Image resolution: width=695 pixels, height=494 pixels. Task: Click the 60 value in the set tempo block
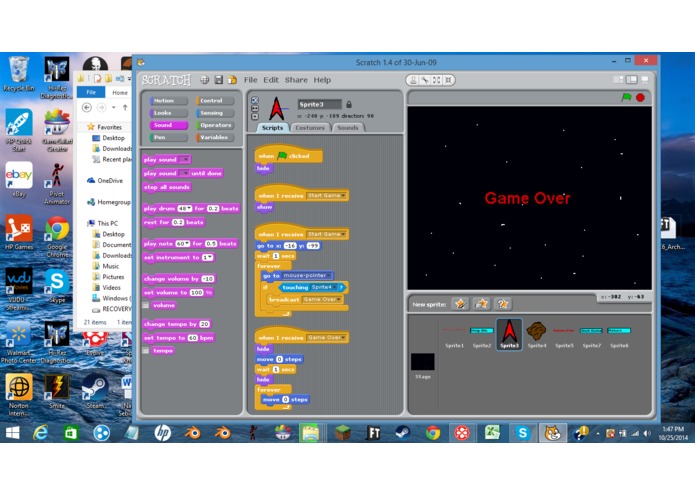192,338
